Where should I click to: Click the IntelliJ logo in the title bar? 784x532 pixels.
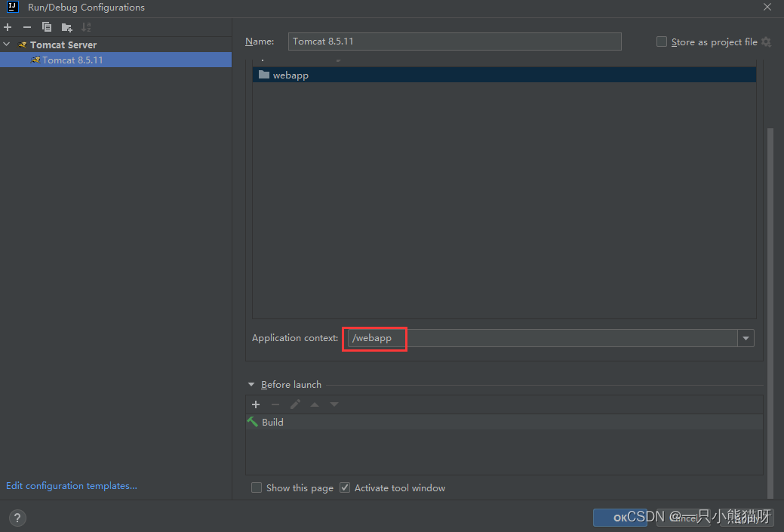tap(13, 7)
